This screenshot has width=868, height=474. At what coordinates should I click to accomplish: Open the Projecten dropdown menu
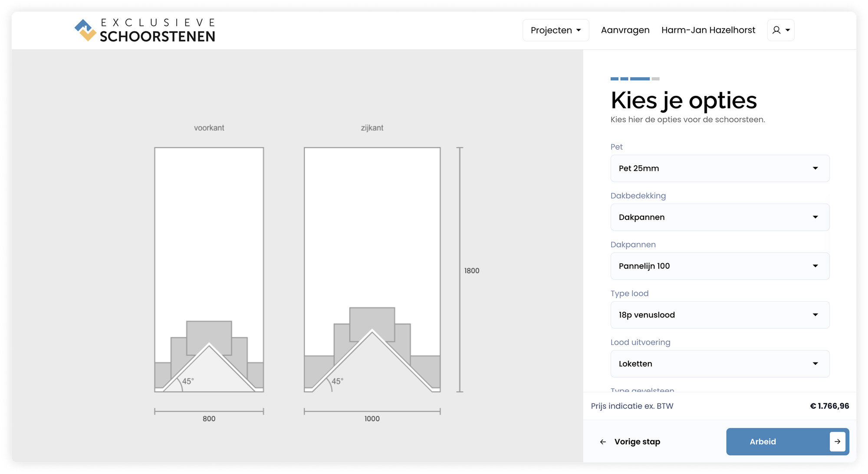556,30
